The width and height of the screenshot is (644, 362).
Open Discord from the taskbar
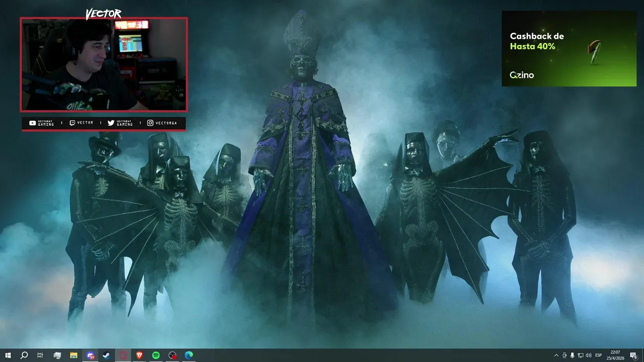click(90, 355)
